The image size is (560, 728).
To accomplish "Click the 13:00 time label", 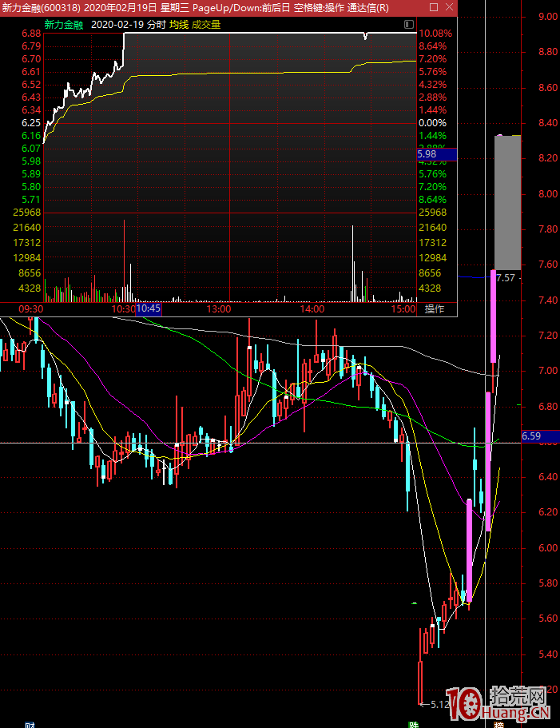I will pos(219,309).
